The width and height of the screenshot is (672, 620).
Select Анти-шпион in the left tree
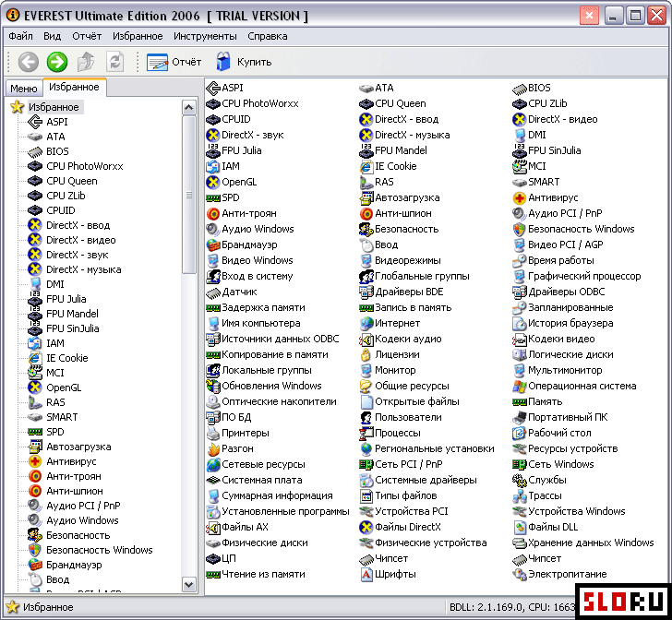tap(75, 491)
